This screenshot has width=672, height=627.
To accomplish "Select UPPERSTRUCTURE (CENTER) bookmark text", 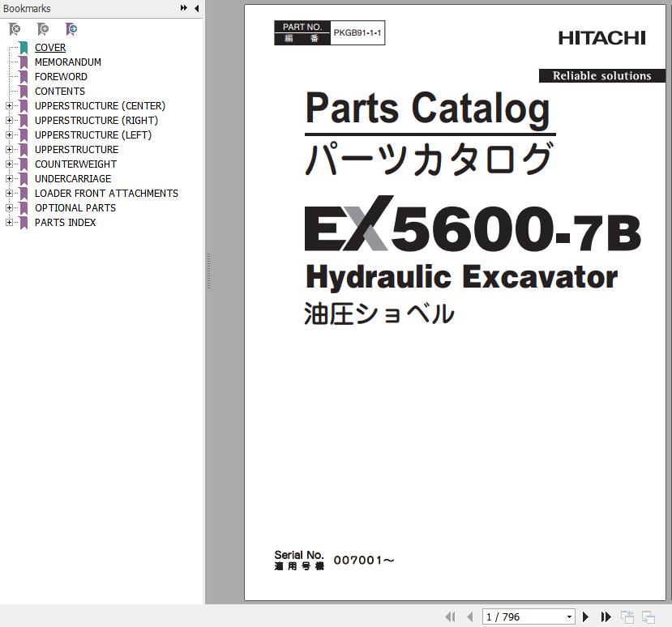I will [100, 106].
